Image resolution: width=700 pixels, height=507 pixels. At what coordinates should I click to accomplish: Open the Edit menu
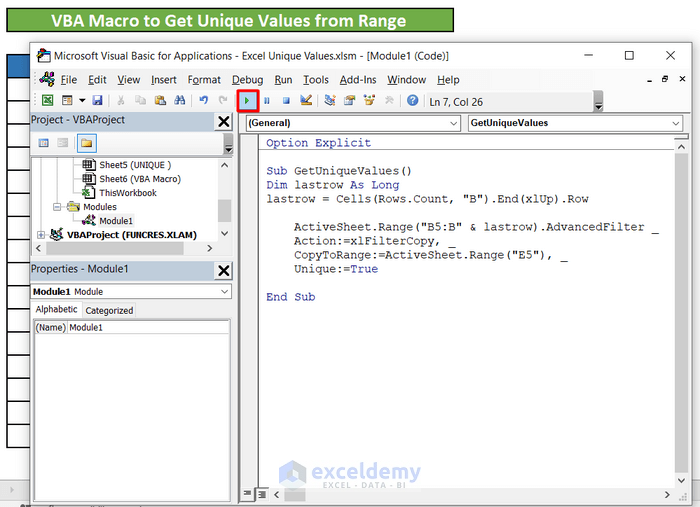point(97,80)
